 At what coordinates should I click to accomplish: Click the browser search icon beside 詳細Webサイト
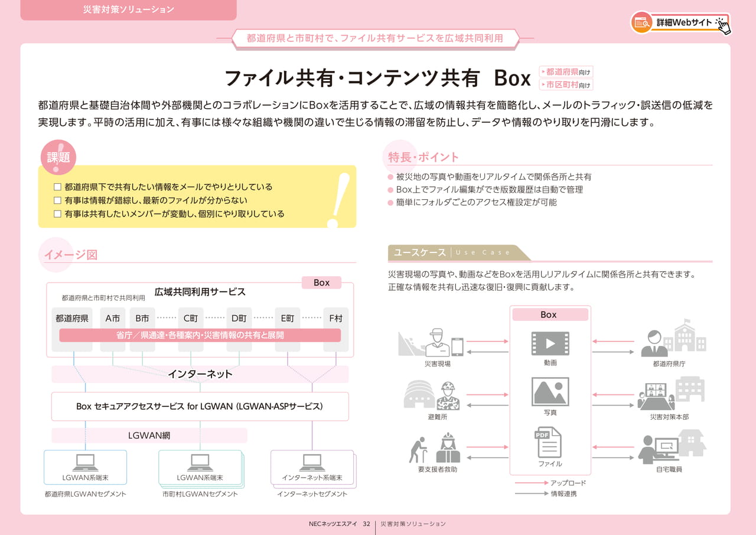(641, 22)
